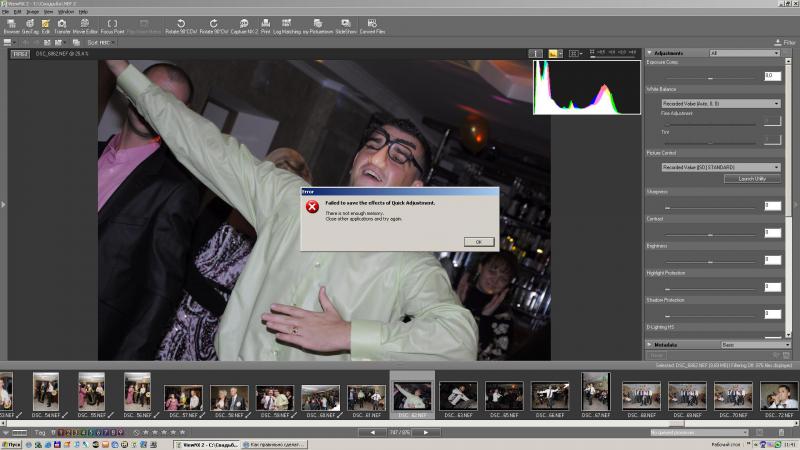Open the Browser view from toolbar

pos(11,27)
